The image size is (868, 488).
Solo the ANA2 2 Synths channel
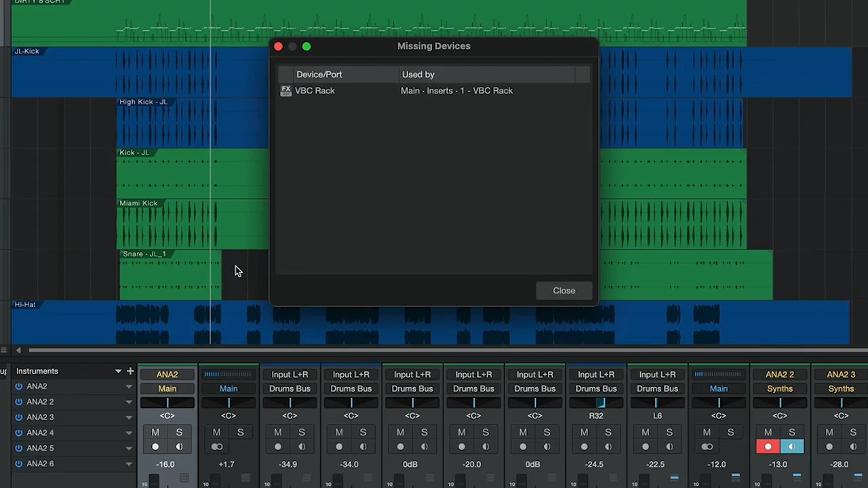pyautogui.click(x=791, y=432)
